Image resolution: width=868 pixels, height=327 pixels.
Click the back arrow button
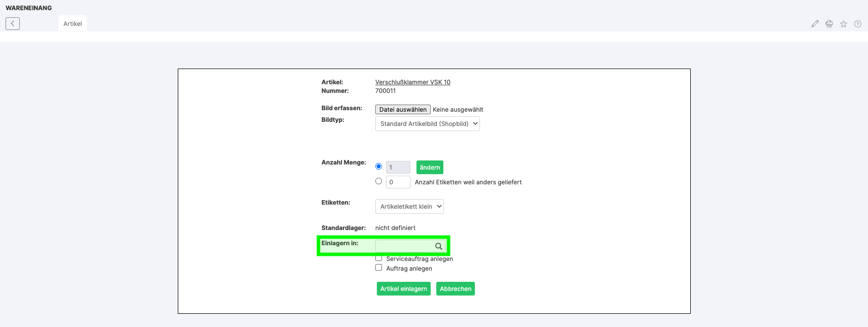click(x=13, y=23)
